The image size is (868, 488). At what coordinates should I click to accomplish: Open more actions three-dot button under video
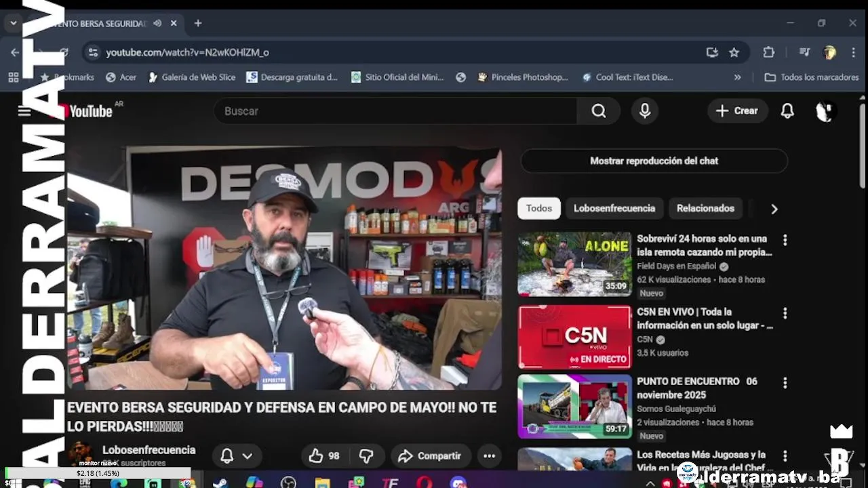[x=489, y=456]
